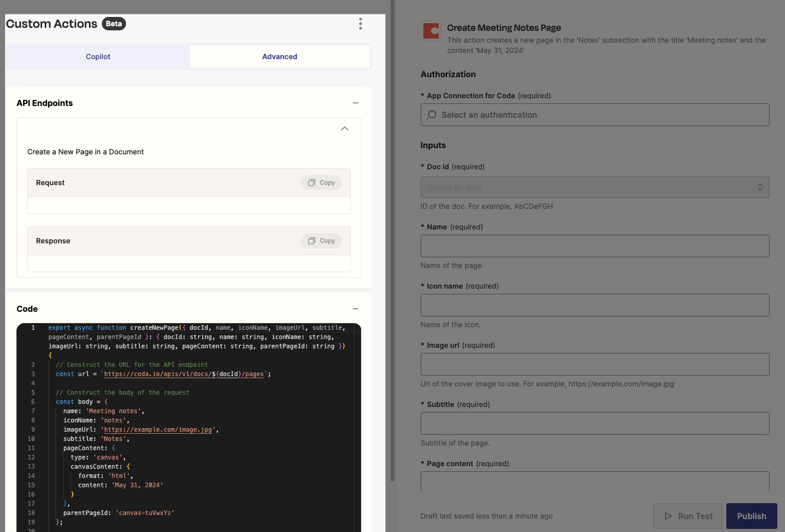Open the Doc id dropdown

tap(595, 187)
